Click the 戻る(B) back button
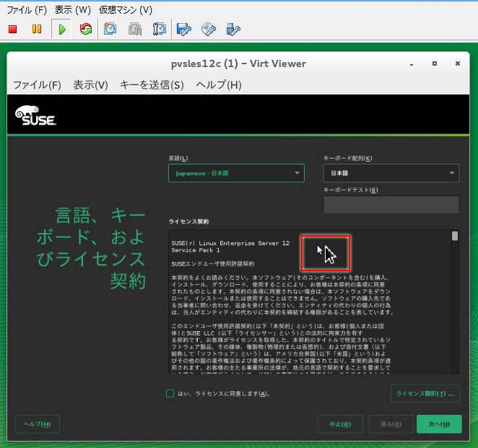This screenshot has width=478, height=448. point(391,424)
